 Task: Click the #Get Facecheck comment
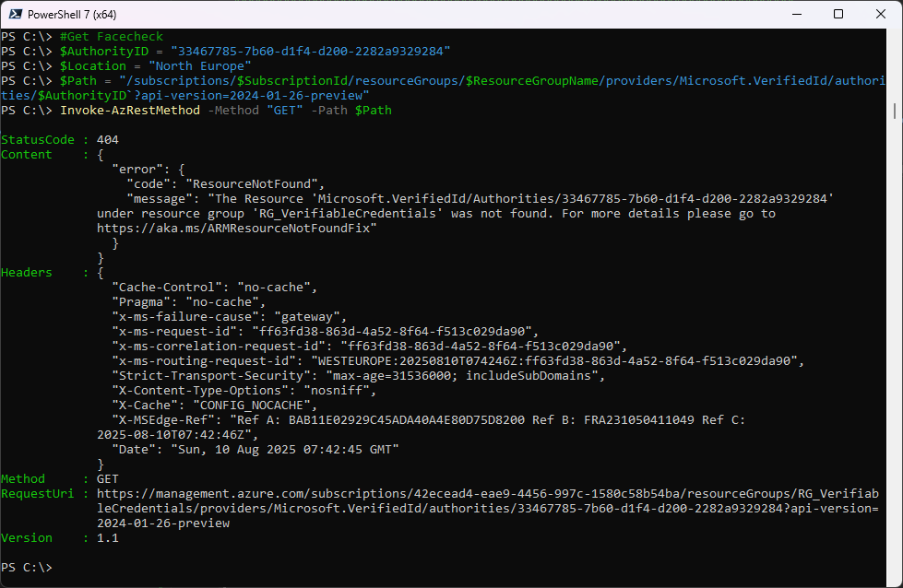112,37
